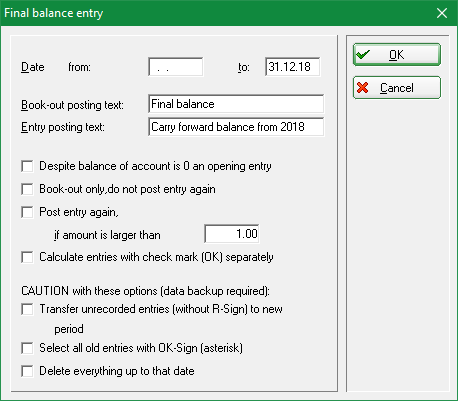The image size is (458, 401).
Task: Click the Cancel button label
Action: [397, 88]
